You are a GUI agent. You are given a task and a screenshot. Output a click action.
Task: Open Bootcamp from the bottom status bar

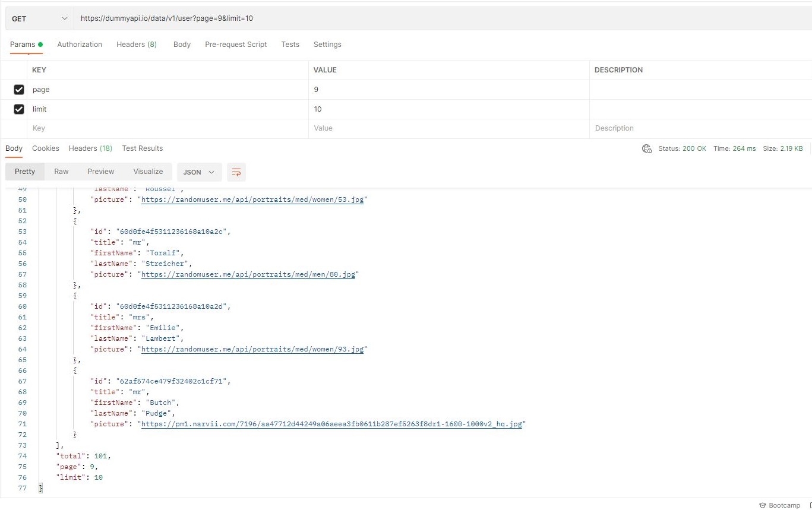[780, 505]
